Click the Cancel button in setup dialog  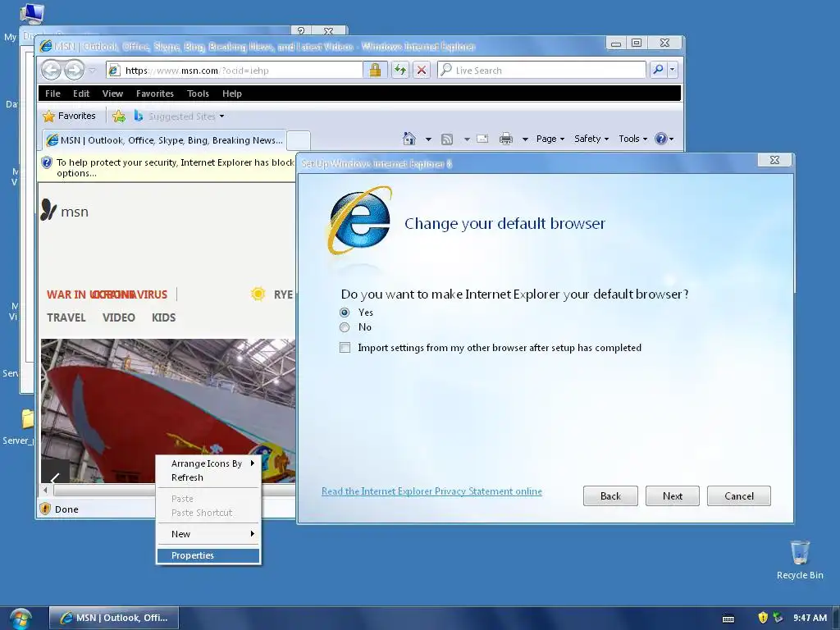pos(739,496)
